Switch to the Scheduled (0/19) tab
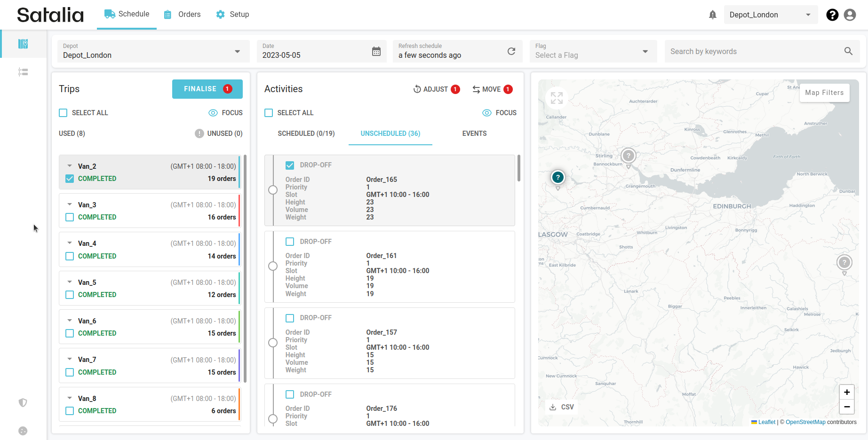Viewport: 868px width, 440px height. point(306,134)
